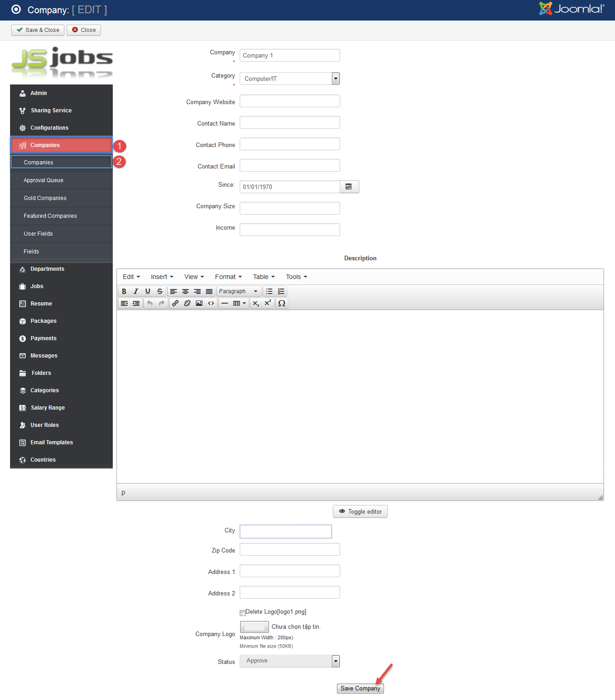The height and width of the screenshot is (700, 615).
Task: Open the Status Approve dropdown
Action: coord(290,661)
